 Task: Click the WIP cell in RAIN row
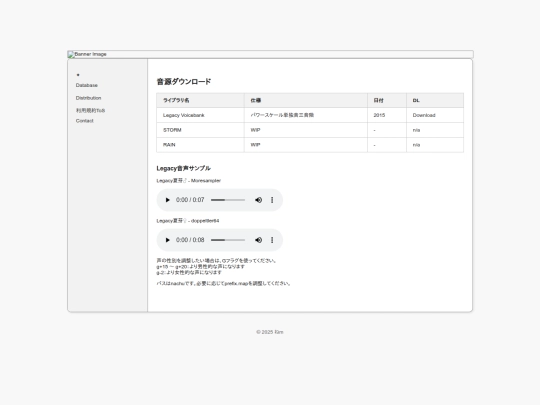[x=306, y=145]
